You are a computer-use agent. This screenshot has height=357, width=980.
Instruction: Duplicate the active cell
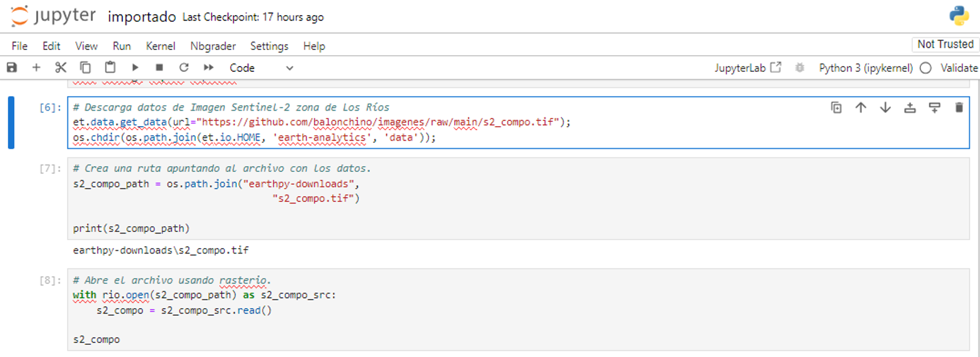tap(836, 108)
